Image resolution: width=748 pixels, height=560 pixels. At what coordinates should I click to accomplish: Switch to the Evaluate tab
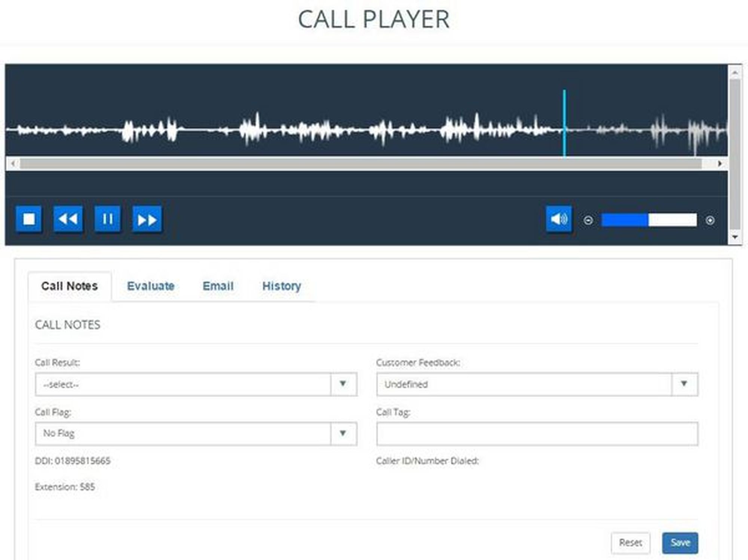click(x=151, y=286)
